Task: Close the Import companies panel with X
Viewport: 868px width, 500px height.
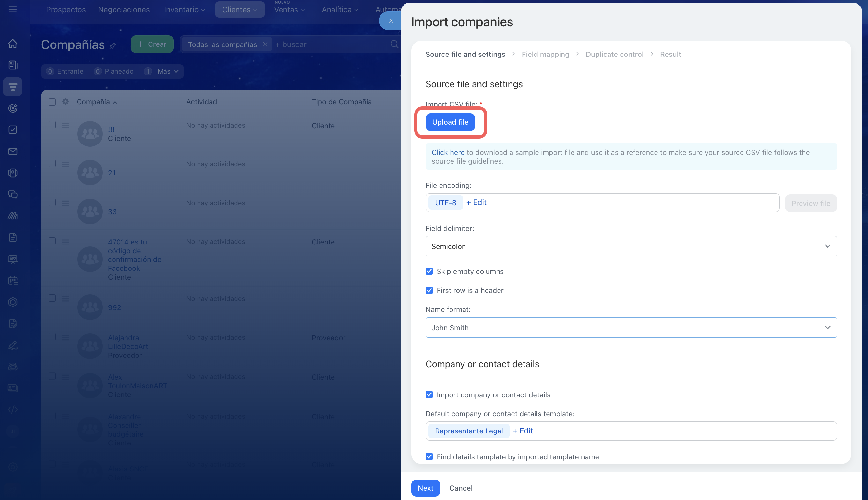Action: tap(391, 20)
